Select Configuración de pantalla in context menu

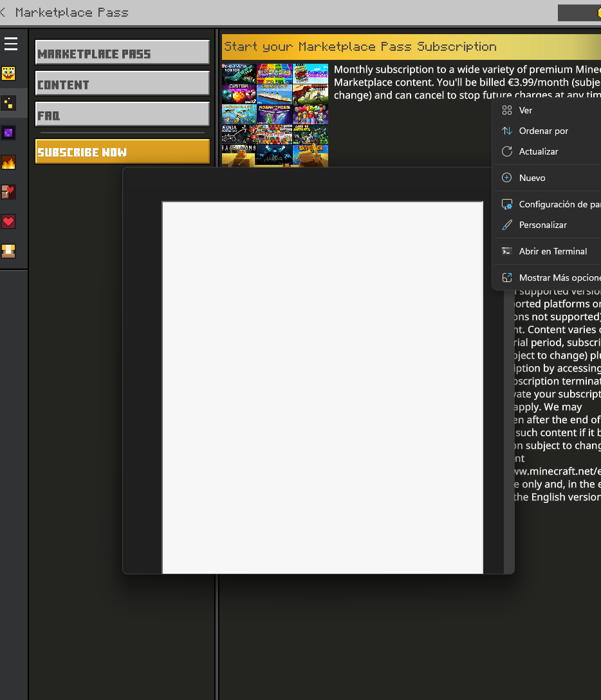pyautogui.click(x=548, y=204)
